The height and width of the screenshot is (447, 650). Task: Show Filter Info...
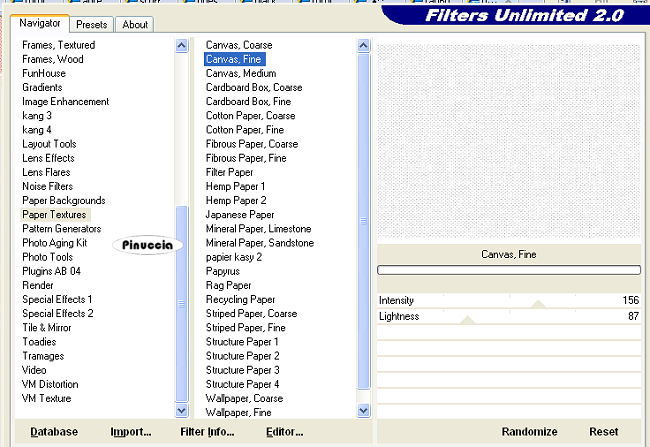pyautogui.click(x=207, y=432)
